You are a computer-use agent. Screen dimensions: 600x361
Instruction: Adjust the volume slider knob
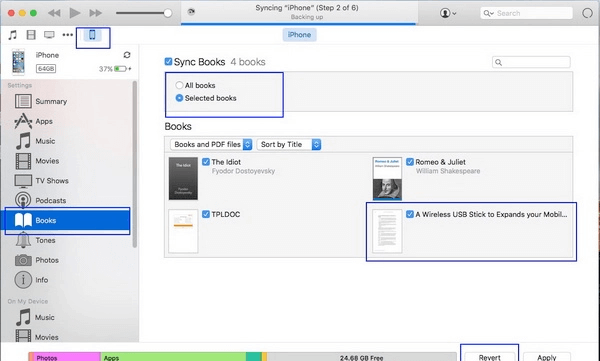pos(168,13)
